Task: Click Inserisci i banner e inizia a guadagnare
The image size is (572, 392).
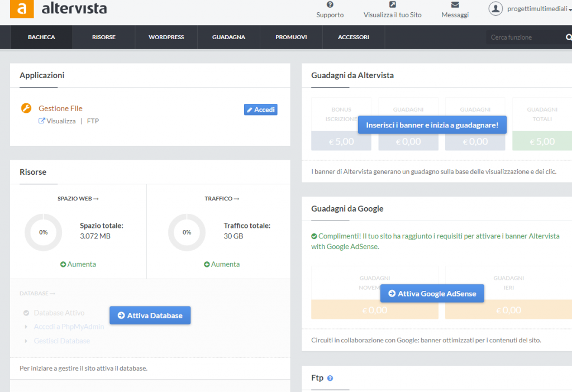Action: [x=432, y=125]
